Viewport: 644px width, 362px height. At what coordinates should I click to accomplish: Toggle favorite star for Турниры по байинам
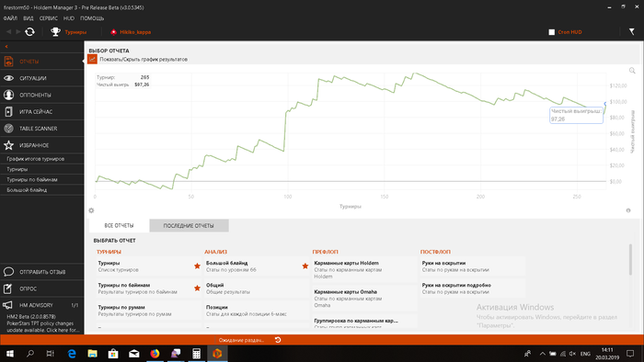tap(197, 288)
